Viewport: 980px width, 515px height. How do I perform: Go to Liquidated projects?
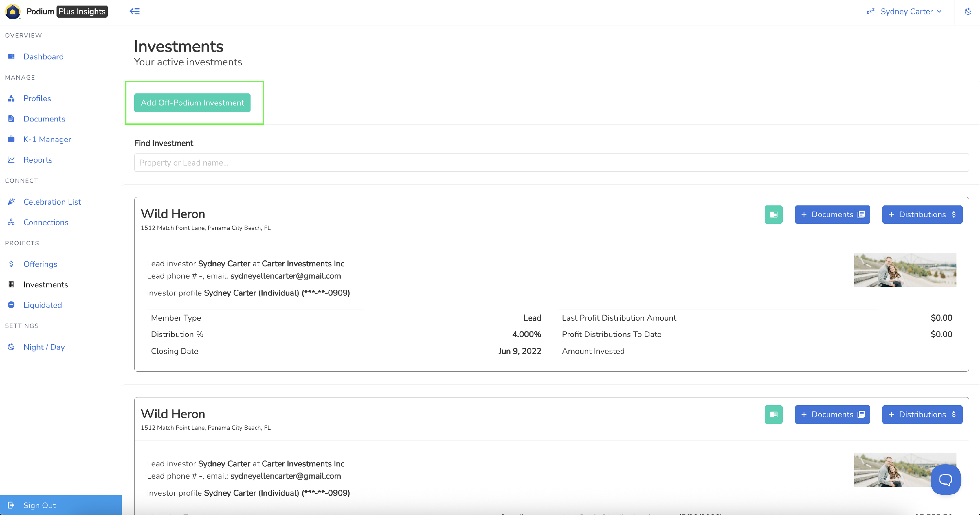click(x=42, y=305)
